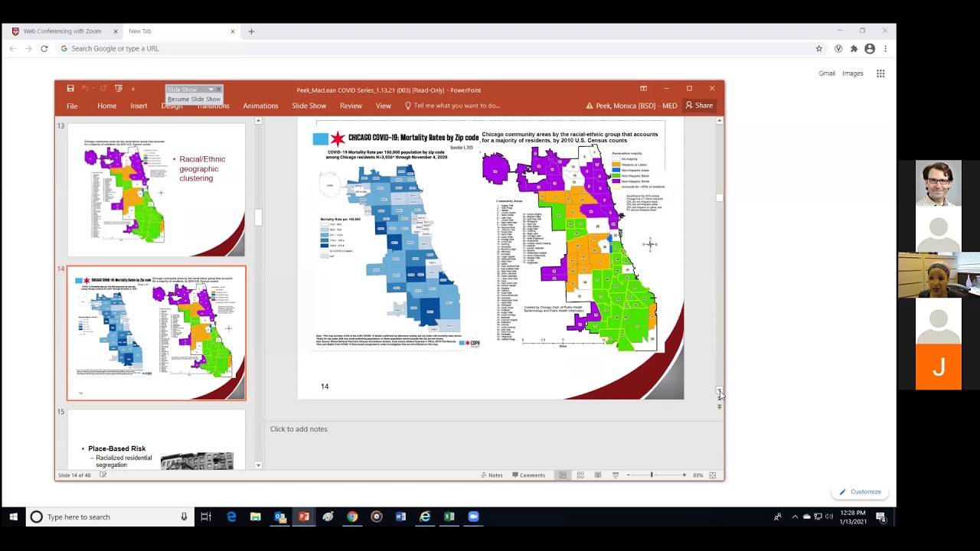
Task: Click the 83% zoom level
Action: (x=697, y=475)
